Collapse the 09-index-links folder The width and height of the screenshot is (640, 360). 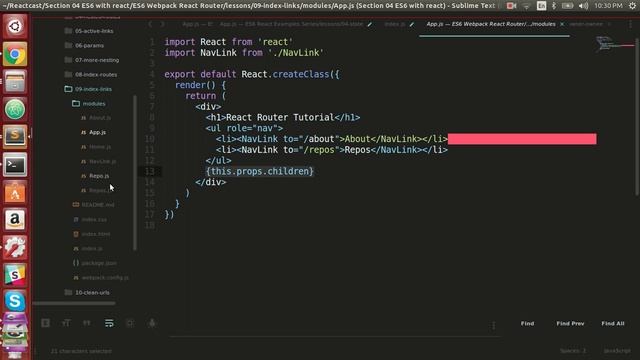(88, 89)
